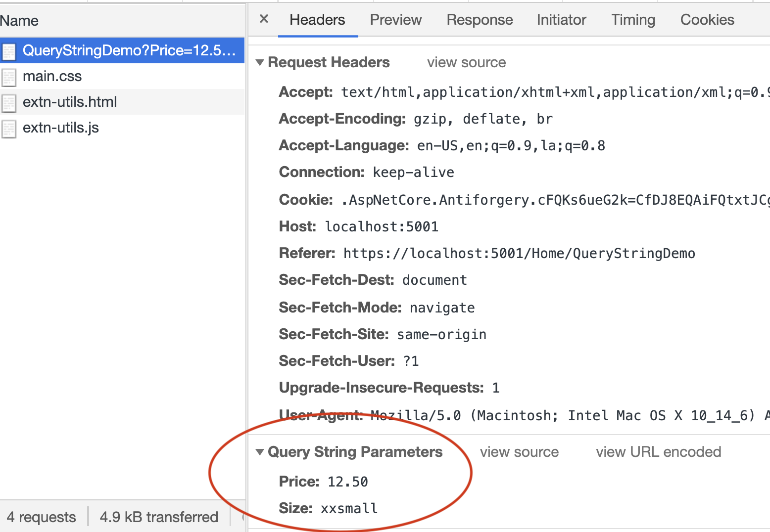Click view source next to Request Headers
The image size is (770, 532).
466,62
